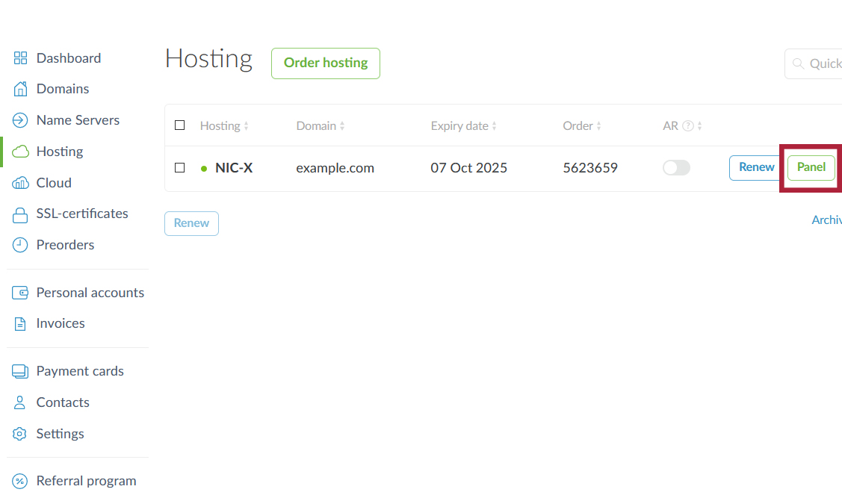Click the Preorders clock icon
Image resolution: width=842 pixels, height=504 pixels.
pos(21,245)
